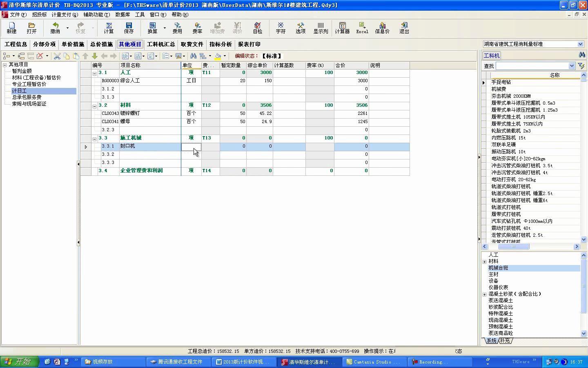588x368 pixels.
Task: Collapse row 3.2 材料 expander
Action: point(94,106)
